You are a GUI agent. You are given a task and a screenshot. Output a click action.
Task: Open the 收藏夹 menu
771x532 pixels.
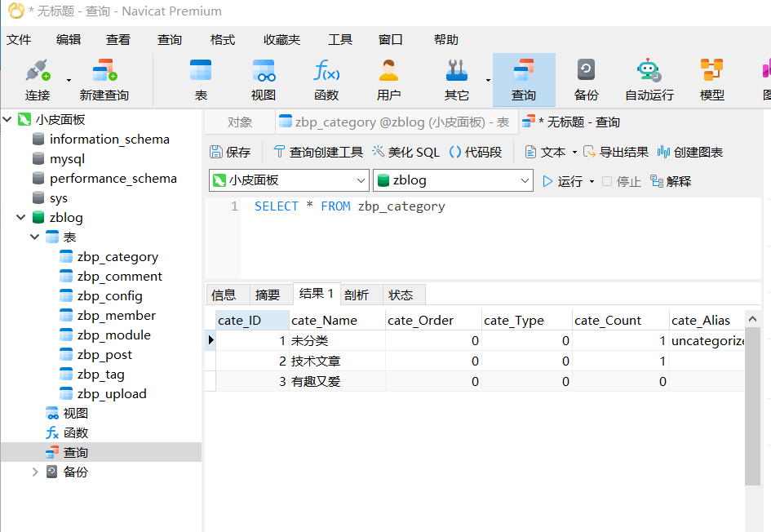(281, 40)
